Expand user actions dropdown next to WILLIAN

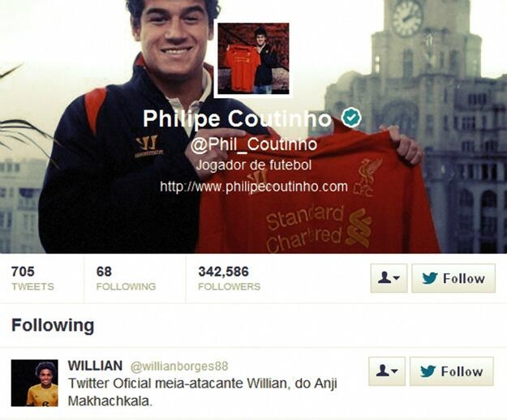[387, 371]
